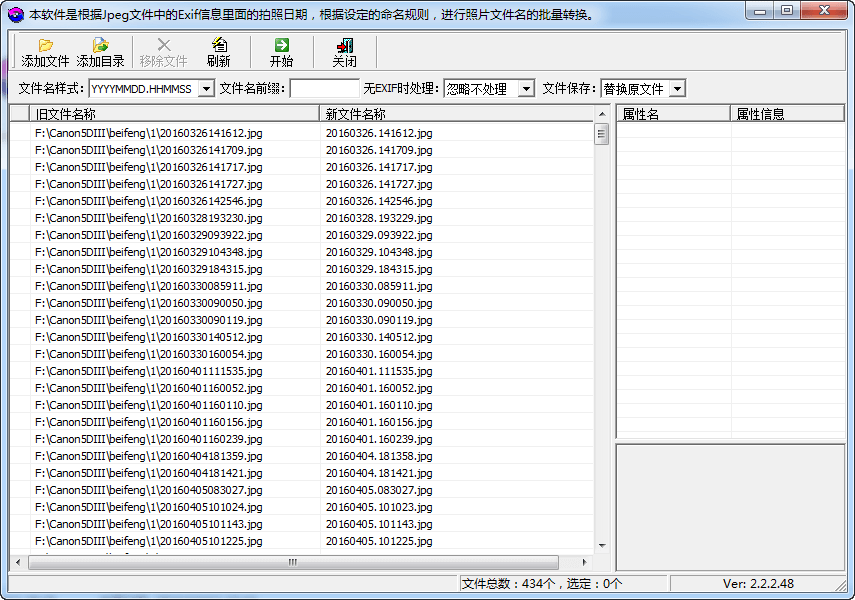Click the application icon in the title bar

point(16,14)
